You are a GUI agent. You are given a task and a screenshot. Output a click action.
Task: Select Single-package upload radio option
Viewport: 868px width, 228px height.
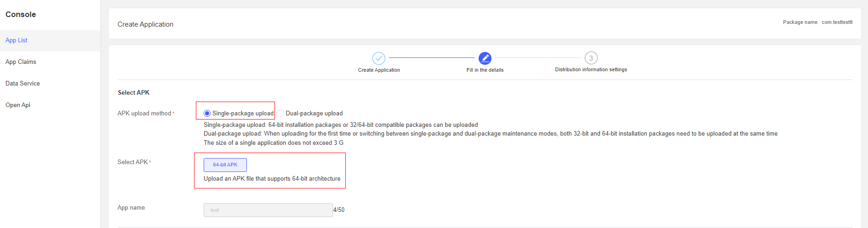coord(207,114)
